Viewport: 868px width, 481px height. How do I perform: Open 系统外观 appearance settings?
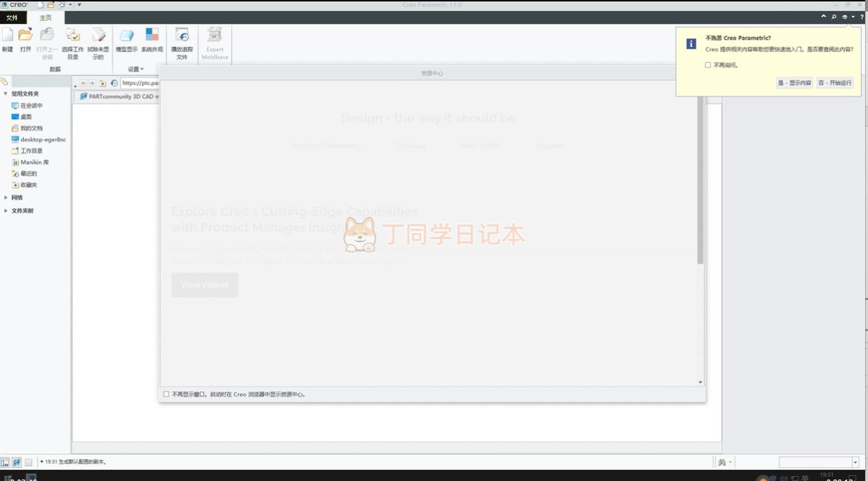[x=152, y=40]
